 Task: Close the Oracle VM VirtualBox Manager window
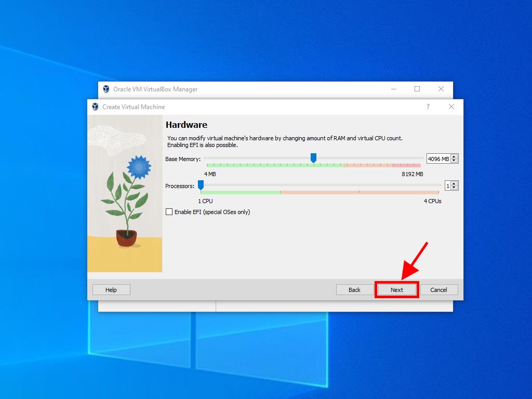click(x=441, y=89)
